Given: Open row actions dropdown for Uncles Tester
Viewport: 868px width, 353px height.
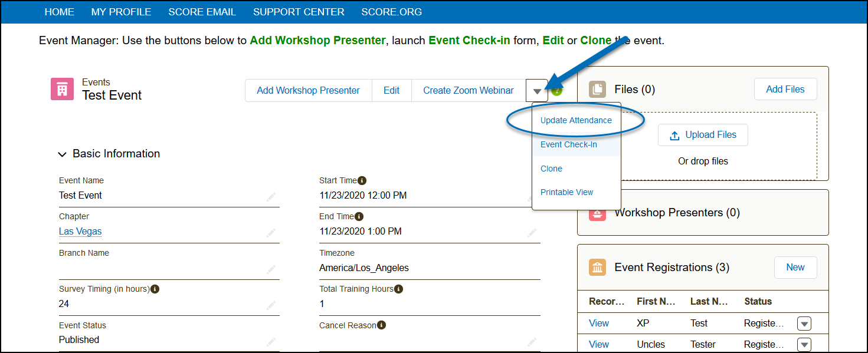Looking at the screenshot, I should click(x=804, y=345).
